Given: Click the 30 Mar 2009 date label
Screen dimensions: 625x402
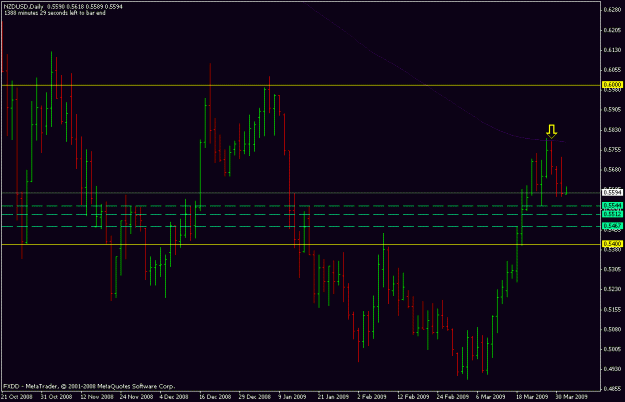Looking at the screenshot, I should point(571,397).
